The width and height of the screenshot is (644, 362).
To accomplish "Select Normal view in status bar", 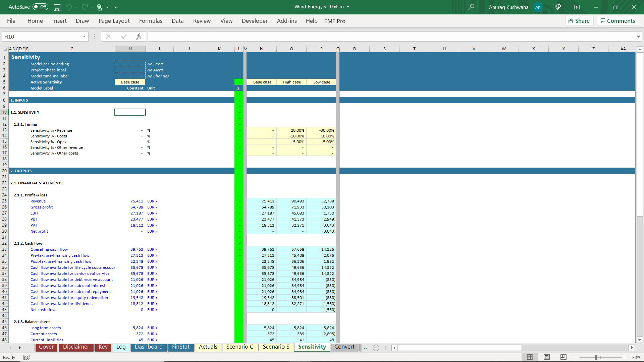I will [530, 357].
